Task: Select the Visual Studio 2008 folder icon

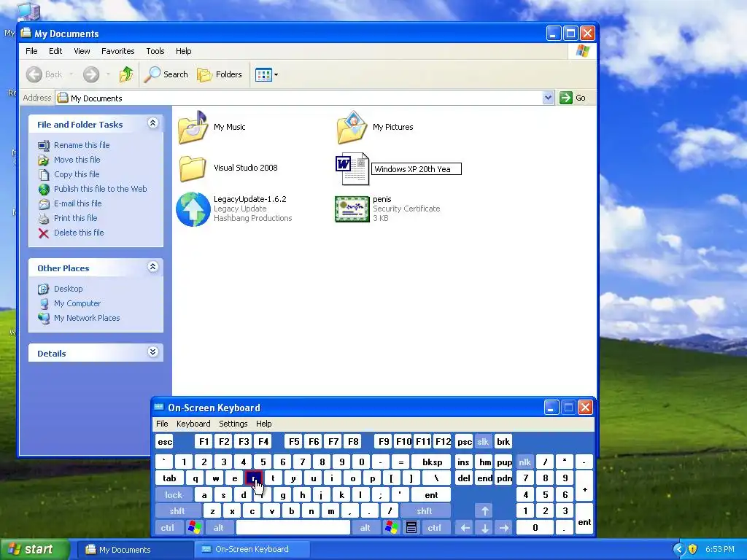Action: click(193, 168)
